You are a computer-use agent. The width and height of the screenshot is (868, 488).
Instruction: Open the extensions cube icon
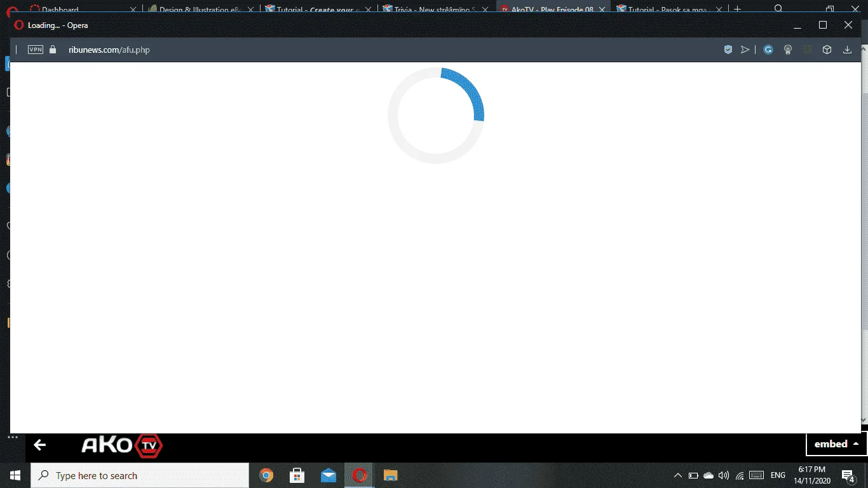(x=827, y=50)
